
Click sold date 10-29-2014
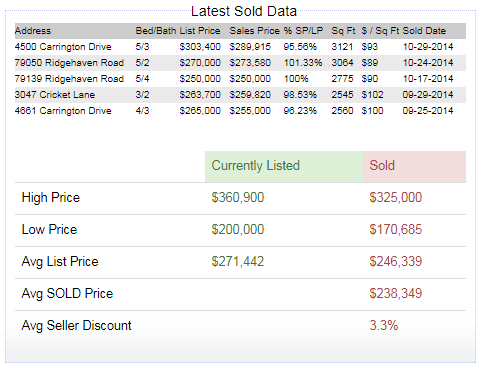coord(428,47)
